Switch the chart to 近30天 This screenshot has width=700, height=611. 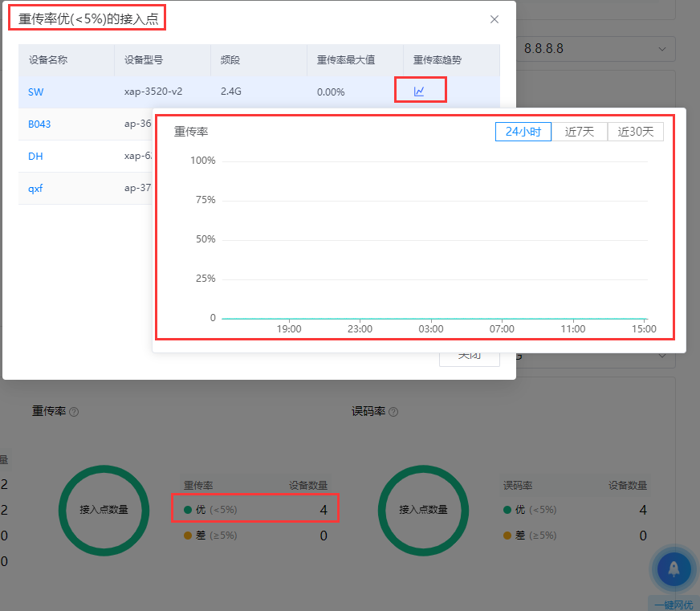pos(636,132)
